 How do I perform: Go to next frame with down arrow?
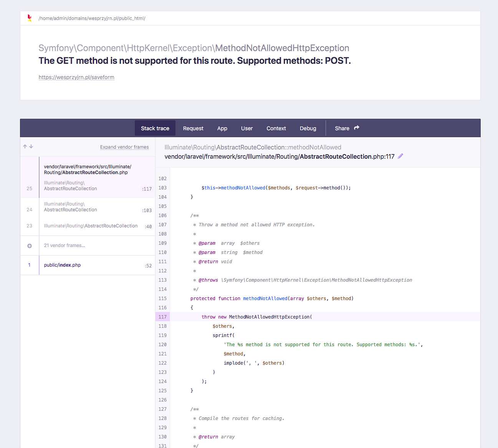[31, 146]
